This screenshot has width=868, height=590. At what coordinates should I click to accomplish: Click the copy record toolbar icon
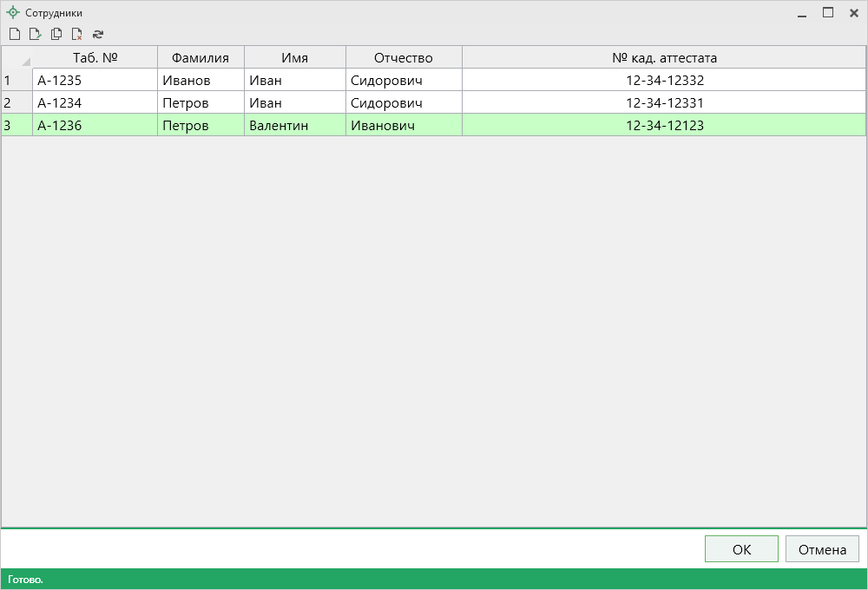tap(56, 35)
